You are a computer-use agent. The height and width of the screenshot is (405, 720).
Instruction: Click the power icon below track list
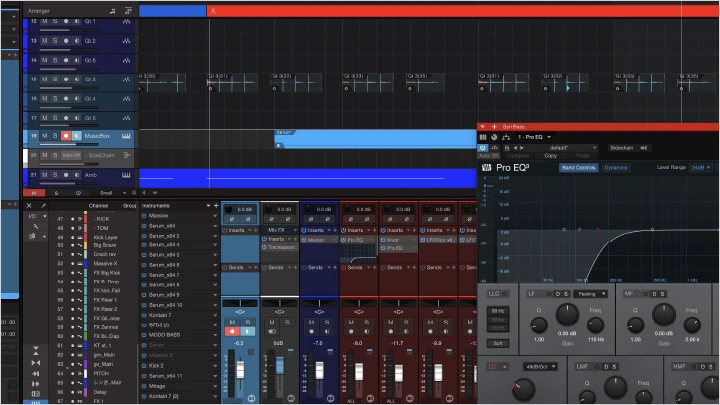pos(78,193)
